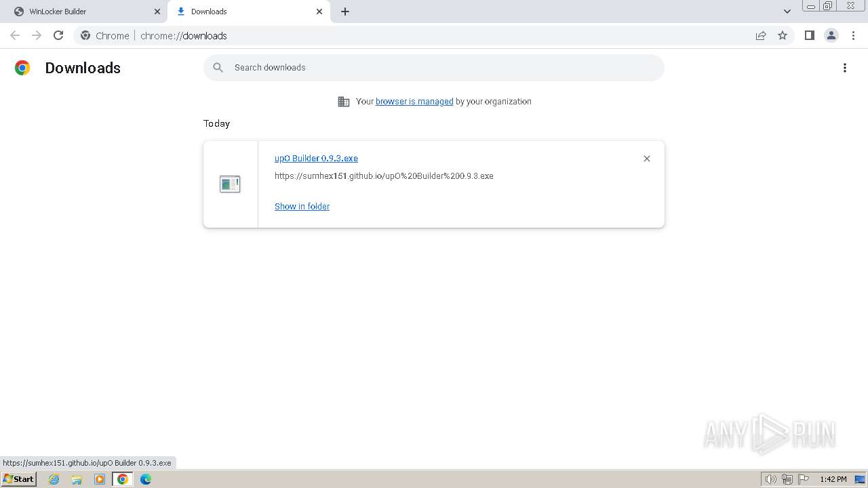Click the back navigation arrow
Viewport: 868px width, 488px height.
click(x=15, y=35)
